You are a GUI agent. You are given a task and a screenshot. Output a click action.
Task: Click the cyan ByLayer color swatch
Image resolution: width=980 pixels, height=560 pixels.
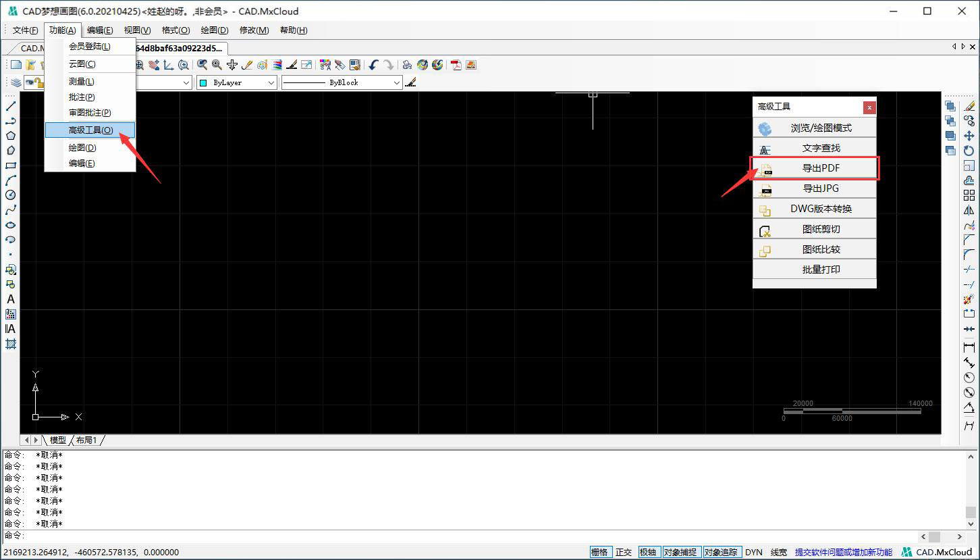coord(203,82)
